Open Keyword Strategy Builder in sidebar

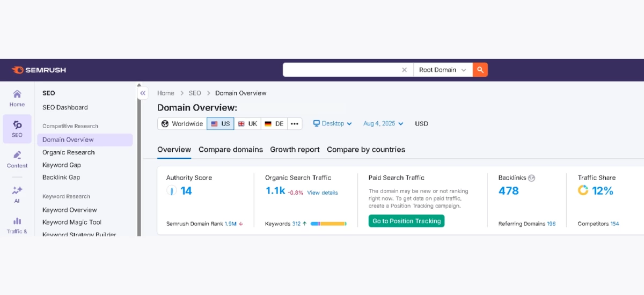point(79,234)
